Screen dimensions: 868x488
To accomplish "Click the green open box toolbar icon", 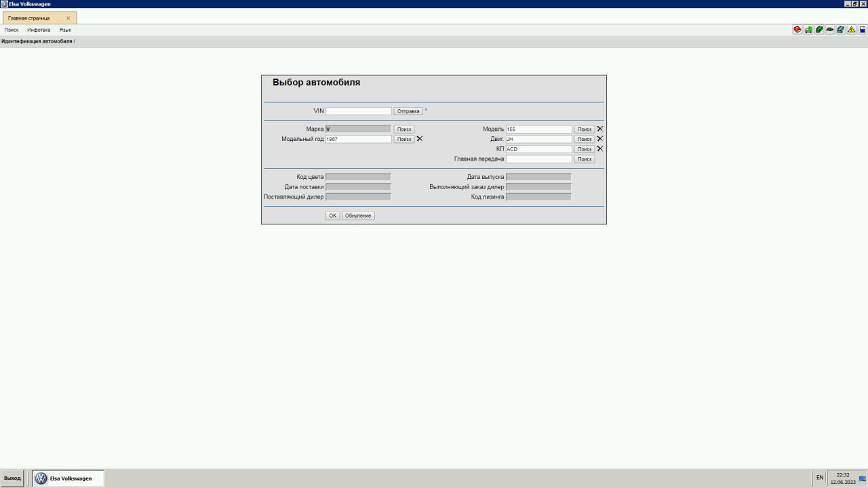I will [x=819, y=30].
